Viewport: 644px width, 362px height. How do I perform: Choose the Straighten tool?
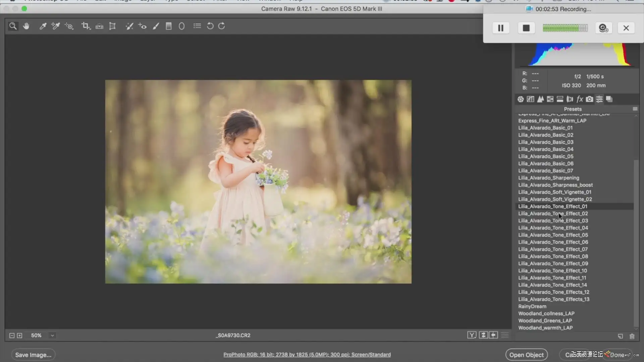[x=99, y=26]
